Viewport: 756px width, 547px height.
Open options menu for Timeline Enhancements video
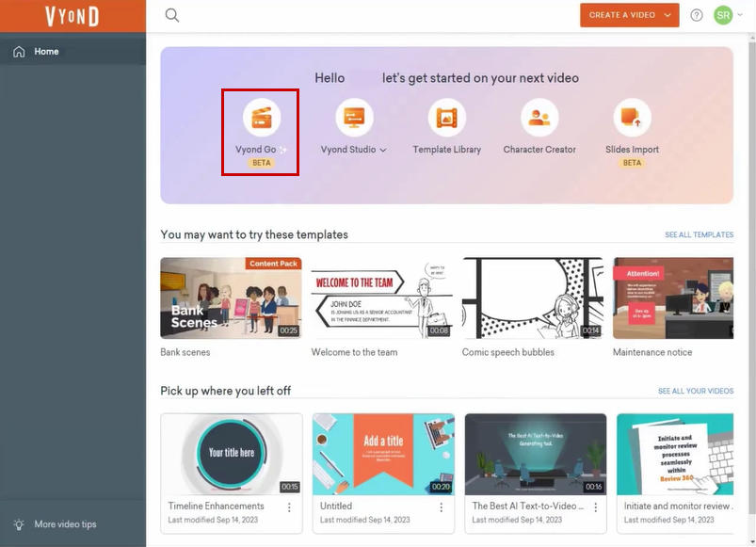pyautogui.click(x=289, y=507)
